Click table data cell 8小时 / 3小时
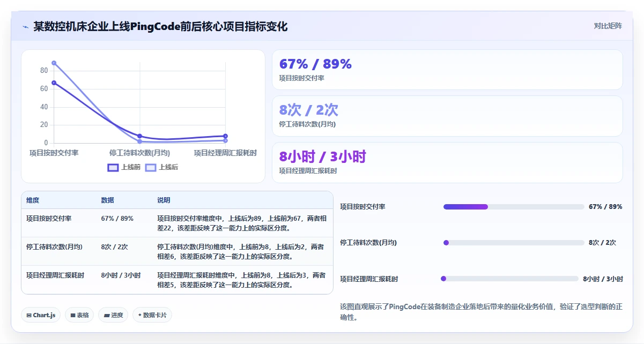This screenshot has width=644, height=344. point(121,275)
